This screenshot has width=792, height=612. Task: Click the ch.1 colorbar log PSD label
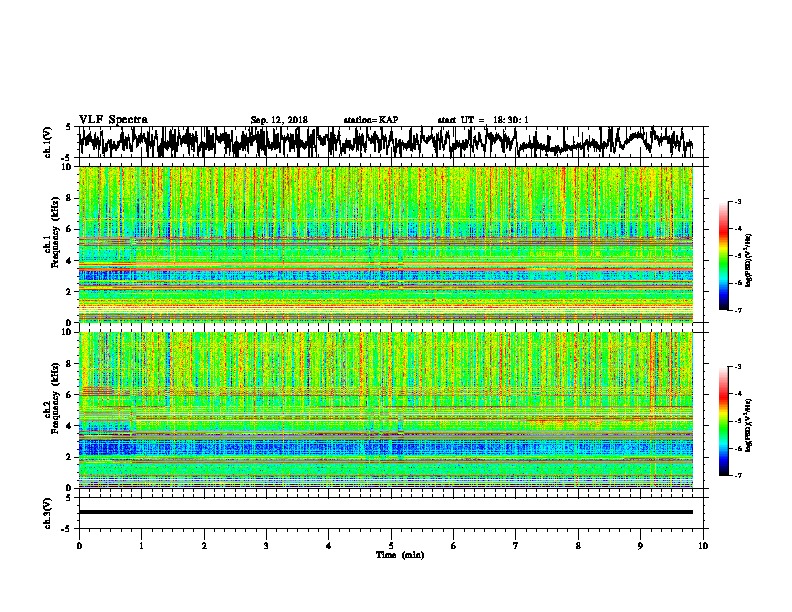pos(749,260)
